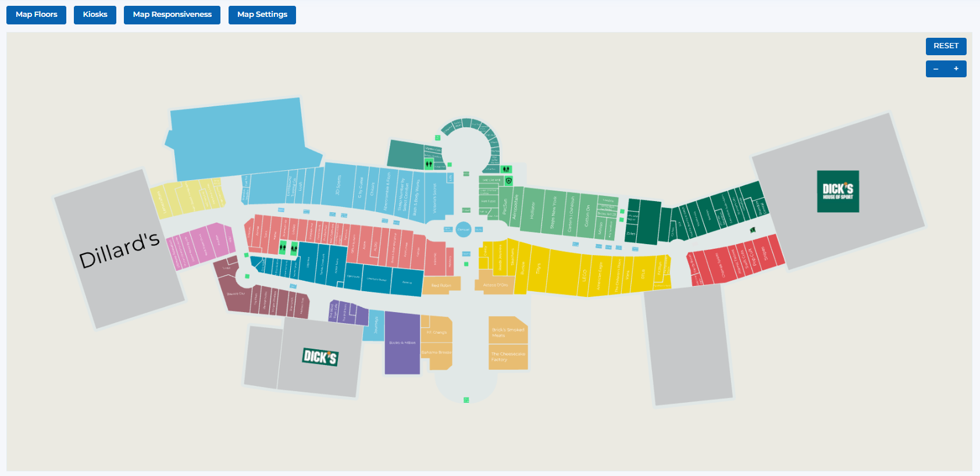
Task: Select the Bounce City unit
Action: click(x=236, y=295)
